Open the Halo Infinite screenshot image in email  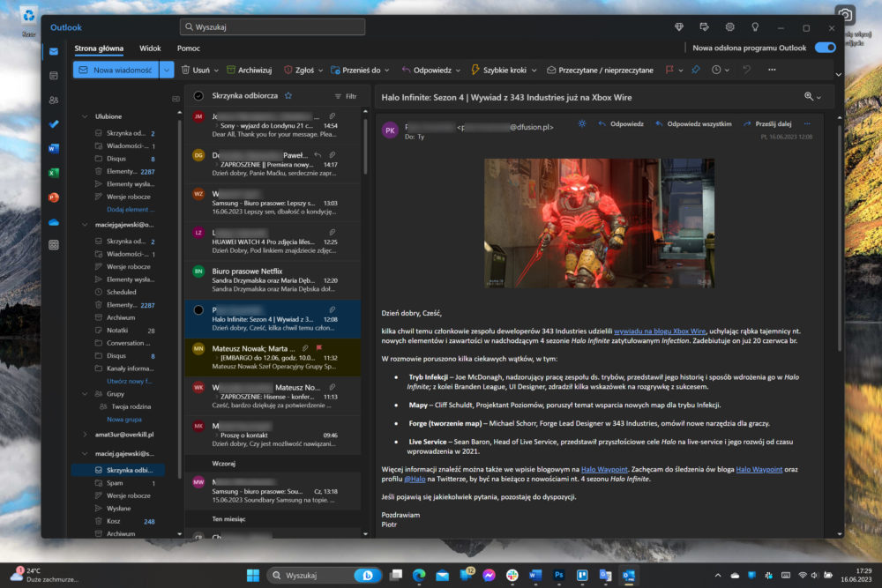point(600,223)
